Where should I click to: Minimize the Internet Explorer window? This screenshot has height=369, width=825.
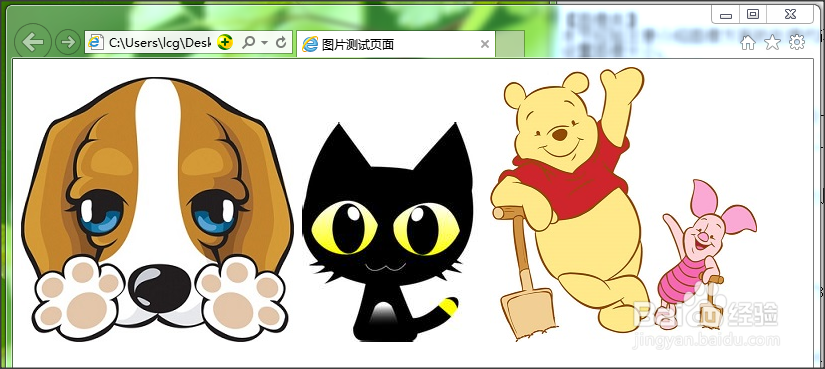pos(726,14)
